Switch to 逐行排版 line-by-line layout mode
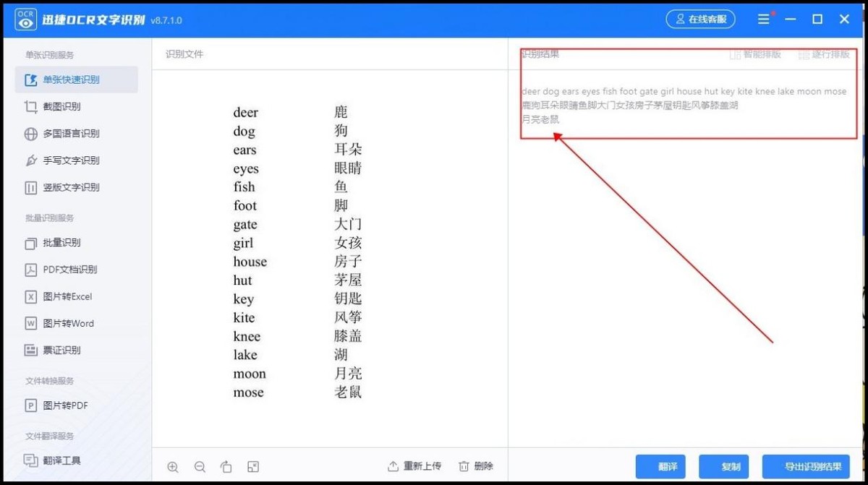Image resolution: width=868 pixels, height=485 pixels. (x=824, y=53)
